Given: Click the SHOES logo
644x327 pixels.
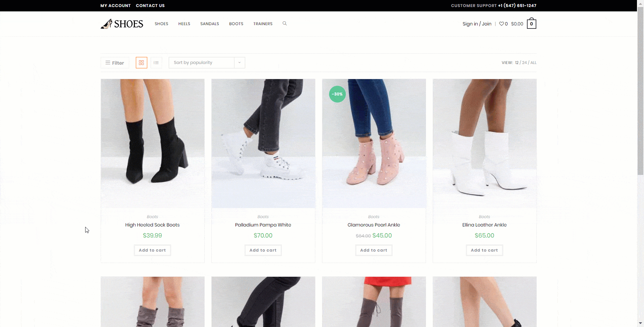Looking at the screenshot, I should [x=121, y=23].
